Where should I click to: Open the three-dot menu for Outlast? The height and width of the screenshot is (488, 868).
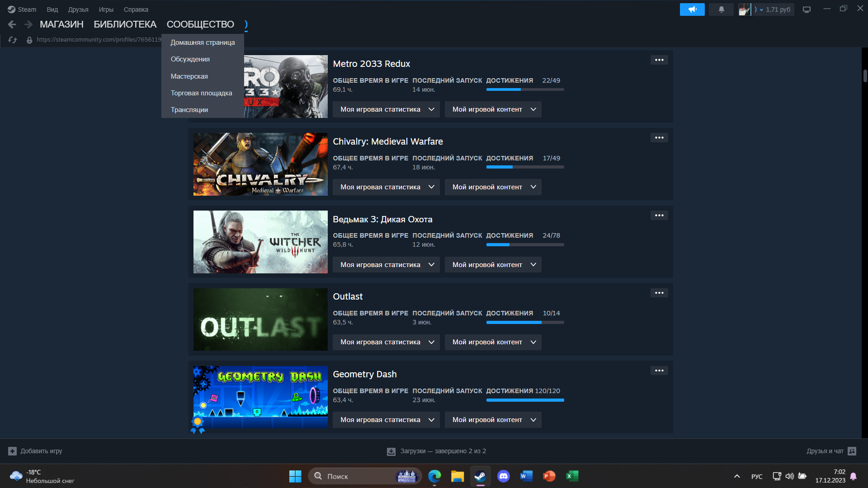[659, 293]
